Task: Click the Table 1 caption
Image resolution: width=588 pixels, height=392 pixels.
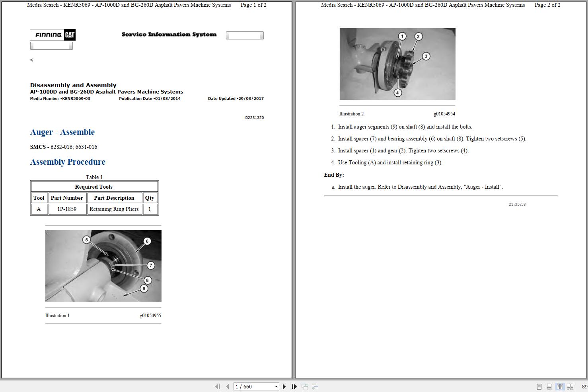Action: 94,177
